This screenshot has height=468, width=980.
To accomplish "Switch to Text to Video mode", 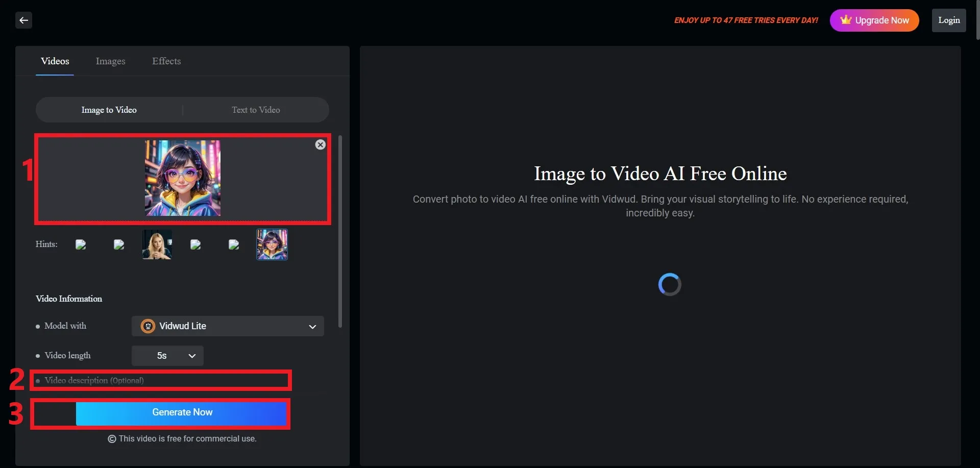I will (256, 110).
